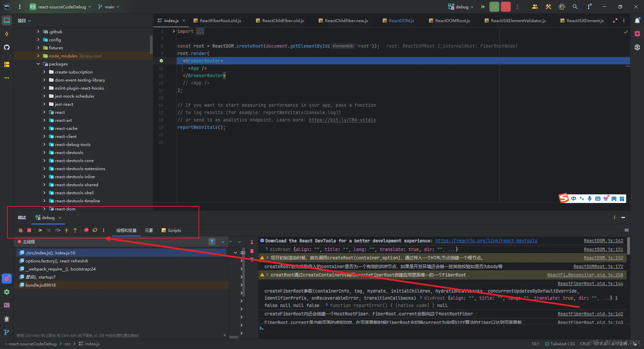Open the Terminal tool window icon
Viewport: 644px width, 349px height.
click(x=7, y=305)
